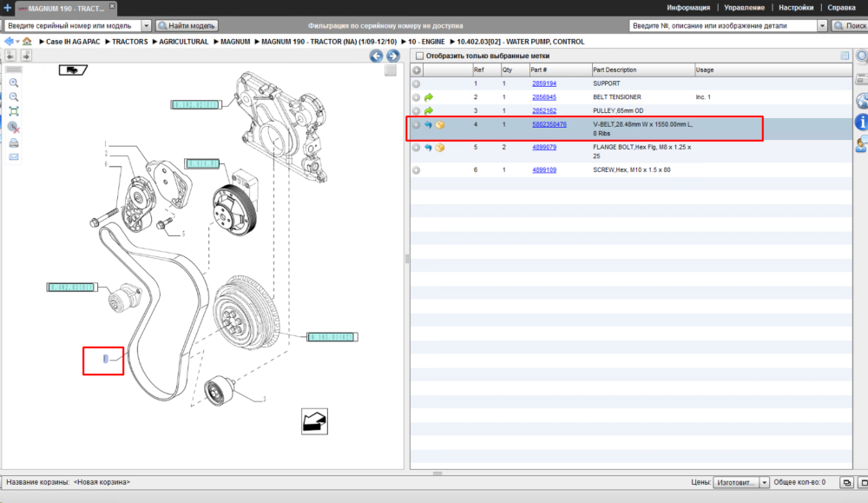Image resolution: width=868 pixels, height=503 pixels.
Task: Click the part number search input field
Action: point(724,25)
